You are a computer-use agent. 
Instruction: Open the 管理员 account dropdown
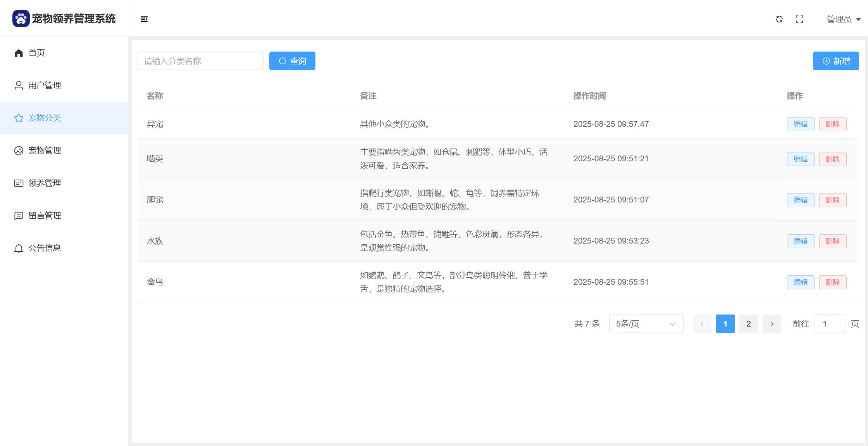click(843, 19)
